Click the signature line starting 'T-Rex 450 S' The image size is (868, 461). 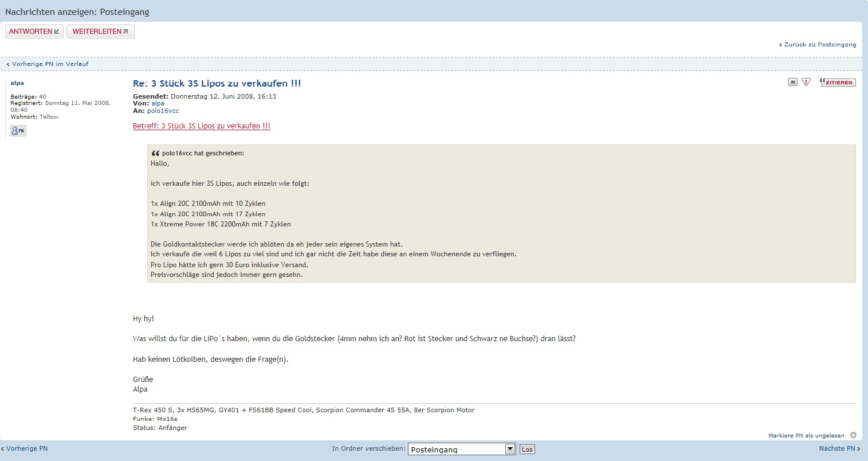304,410
